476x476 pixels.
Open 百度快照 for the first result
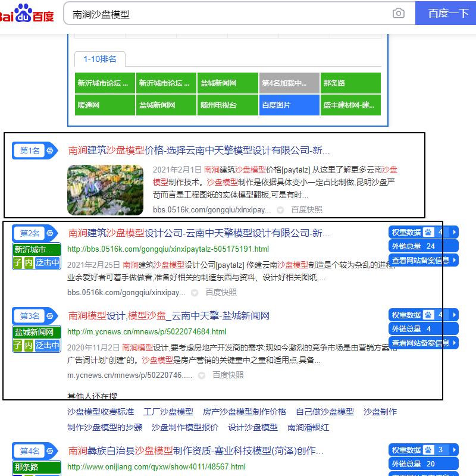tap(306, 210)
